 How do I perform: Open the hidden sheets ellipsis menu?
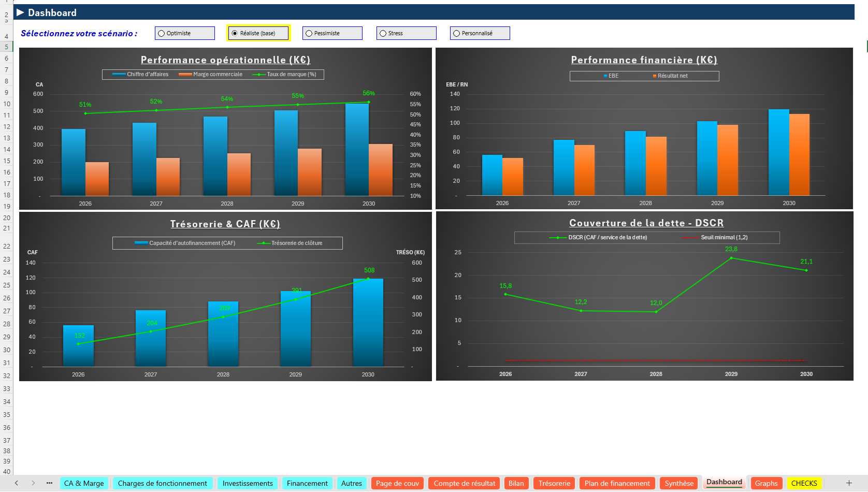(x=49, y=483)
